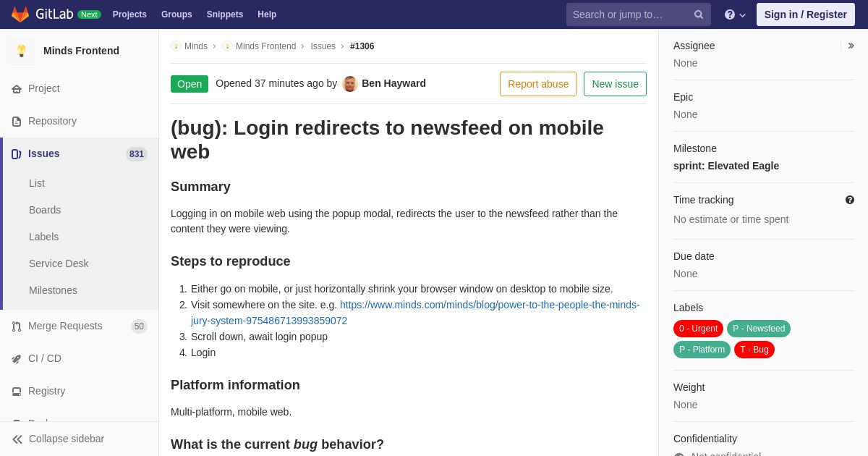This screenshot has height=456, width=868.
Task: Click the Issues sidebar icon
Action: [x=17, y=154]
